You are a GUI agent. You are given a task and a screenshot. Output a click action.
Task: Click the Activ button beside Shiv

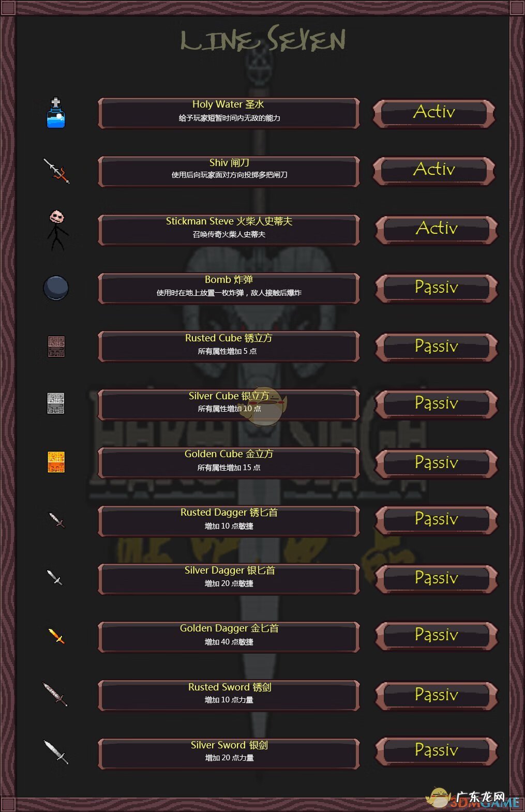434,170
